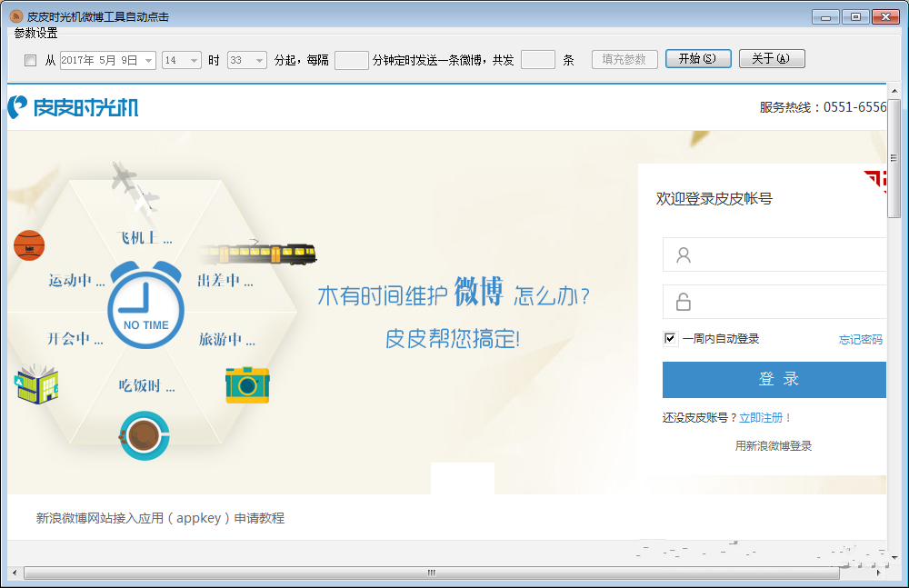Screen dimensions: 909x588
Task: Minimize the 皮皮时光机 window
Action: point(825,17)
